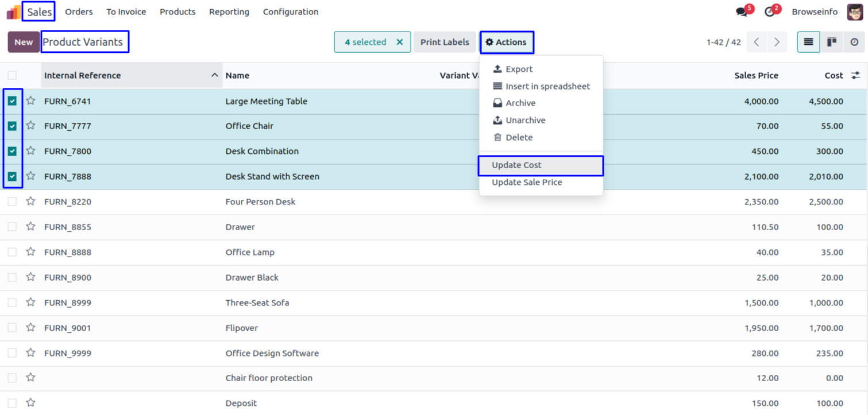Switch to activity view
Screen dimensions: 868x415
tap(854, 42)
